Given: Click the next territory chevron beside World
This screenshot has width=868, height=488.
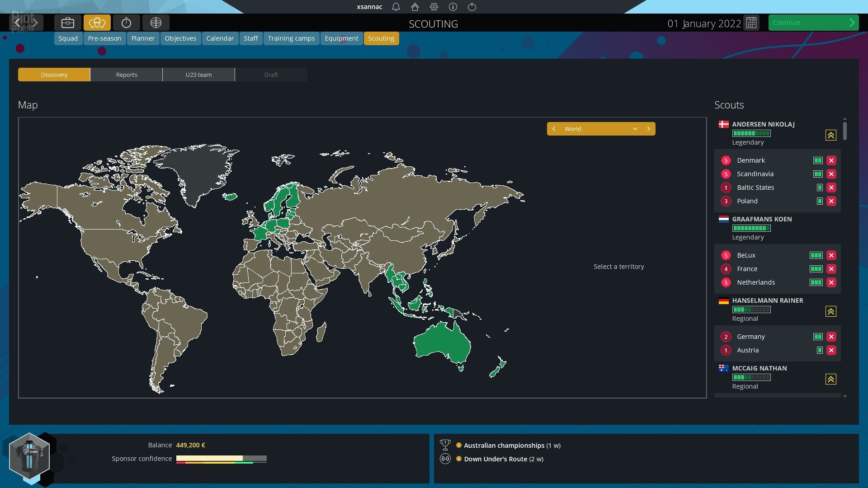Looking at the screenshot, I should (x=649, y=129).
